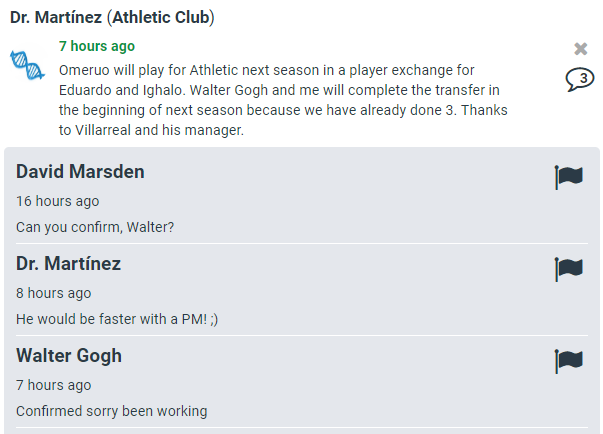Dismiss the post with the X icon
The height and width of the screenshot is (434, 603).
(x=581, y=49)
